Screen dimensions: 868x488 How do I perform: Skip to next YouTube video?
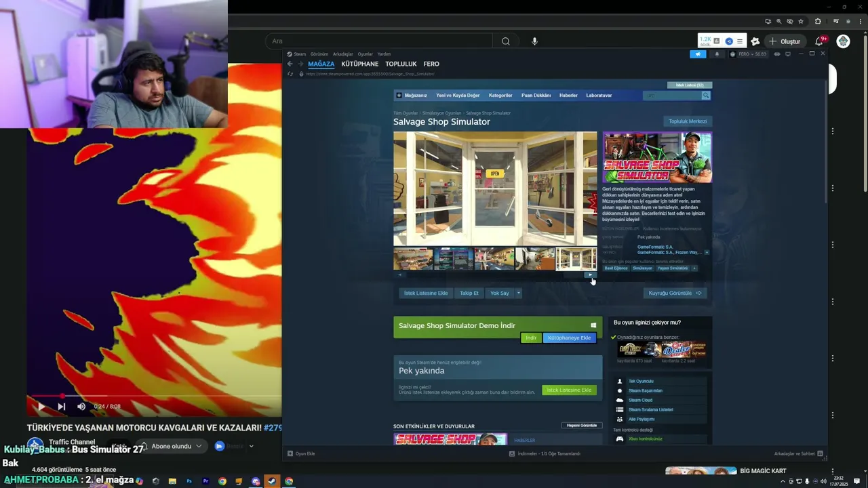coord(61,407)
